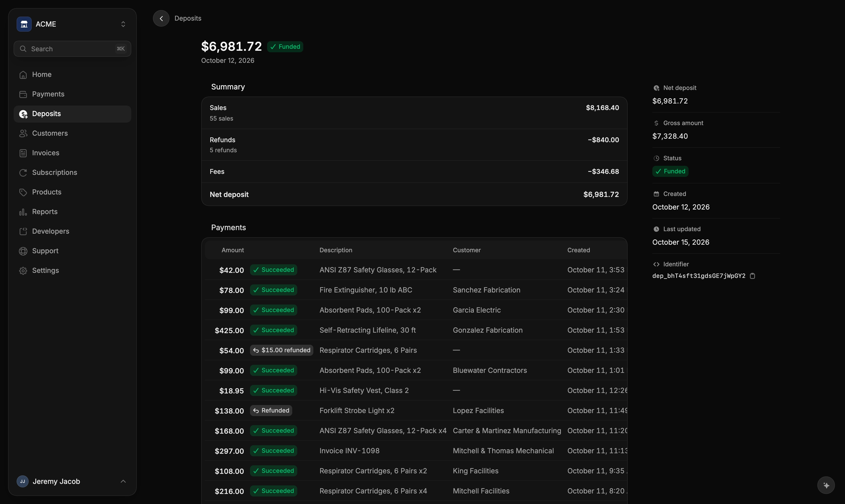845x504 pixels.
Task: Click the Support lifebuoy icon in the sidebar
Action: click(x=23, y=251)
